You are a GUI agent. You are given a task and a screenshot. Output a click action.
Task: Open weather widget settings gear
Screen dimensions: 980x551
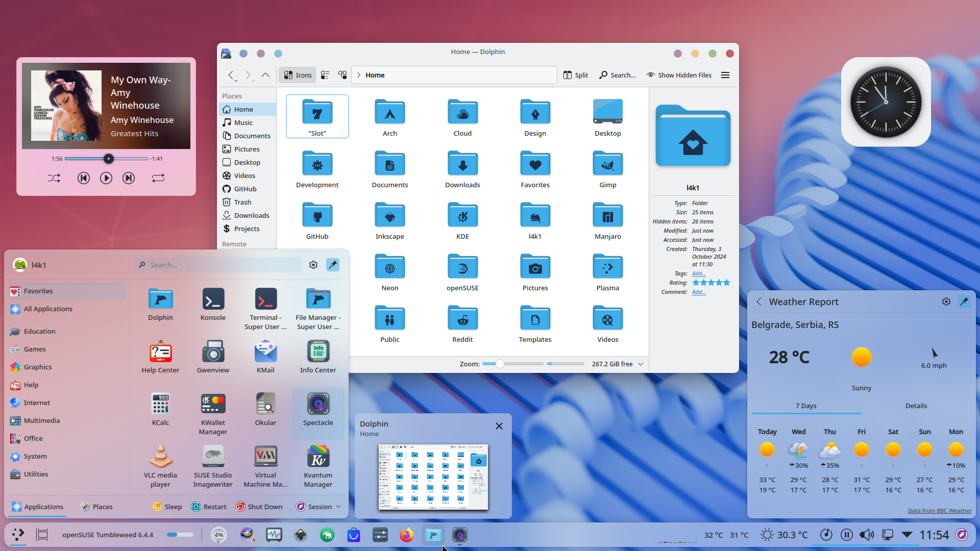pos(946,302)
